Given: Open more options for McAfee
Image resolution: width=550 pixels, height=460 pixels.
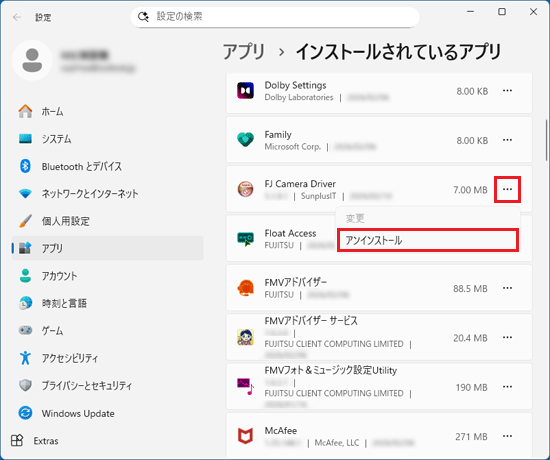Looking at the screenshot, I should [507, 436].
